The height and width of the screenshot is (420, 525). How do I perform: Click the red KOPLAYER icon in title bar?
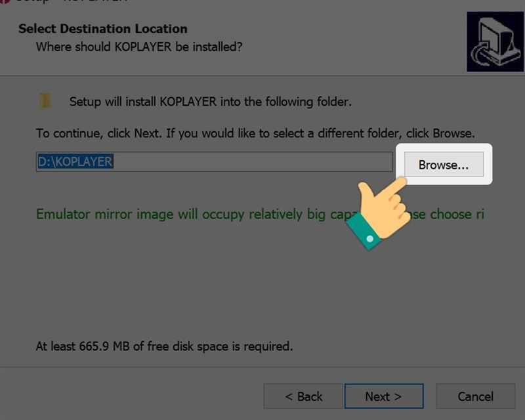(x=4, y=1)
